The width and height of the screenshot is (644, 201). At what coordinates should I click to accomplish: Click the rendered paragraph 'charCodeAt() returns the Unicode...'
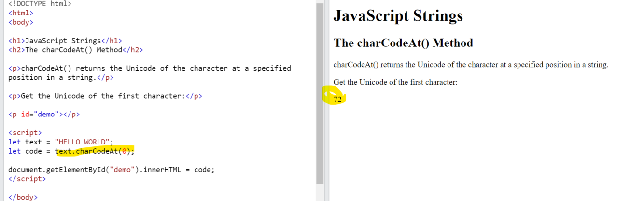coord(471,65)
